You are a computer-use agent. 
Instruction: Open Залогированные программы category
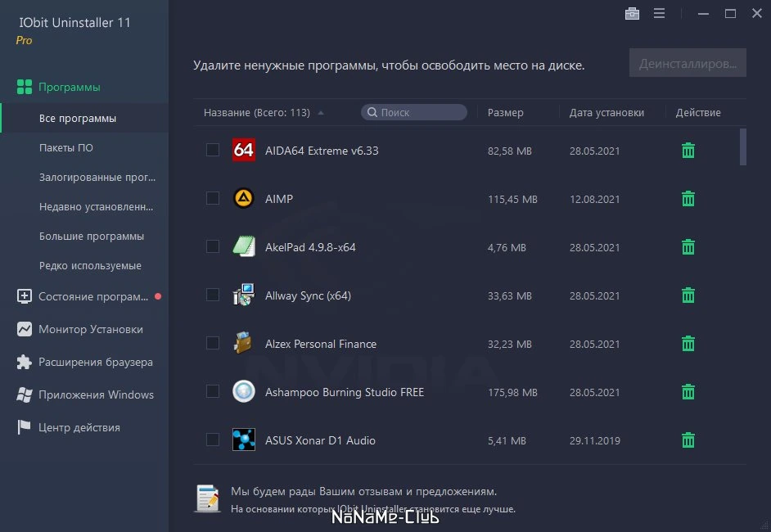point(97,177)
